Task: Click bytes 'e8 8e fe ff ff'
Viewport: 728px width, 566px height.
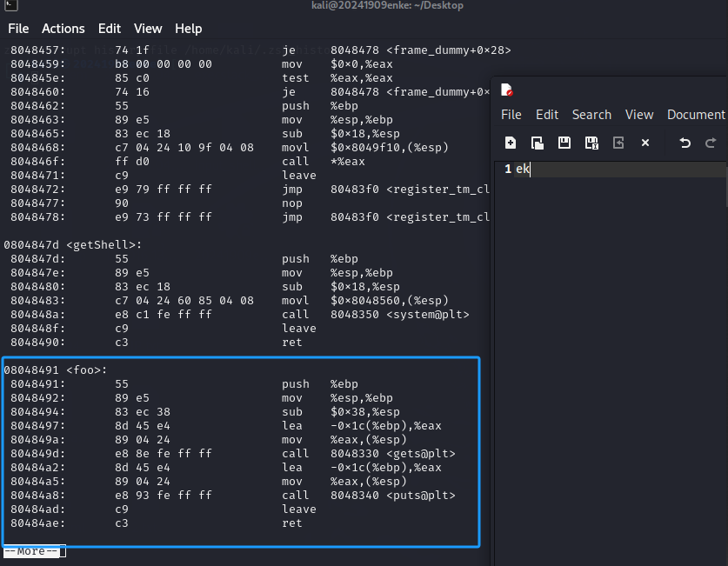Action: pyautogui.click(x=164, y=454)
